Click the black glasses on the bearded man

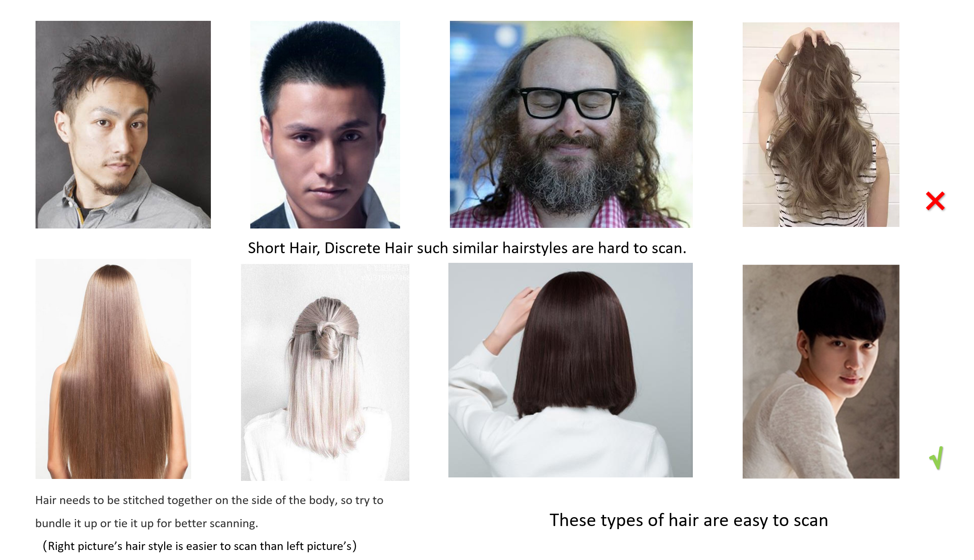[x=568, y=103]
